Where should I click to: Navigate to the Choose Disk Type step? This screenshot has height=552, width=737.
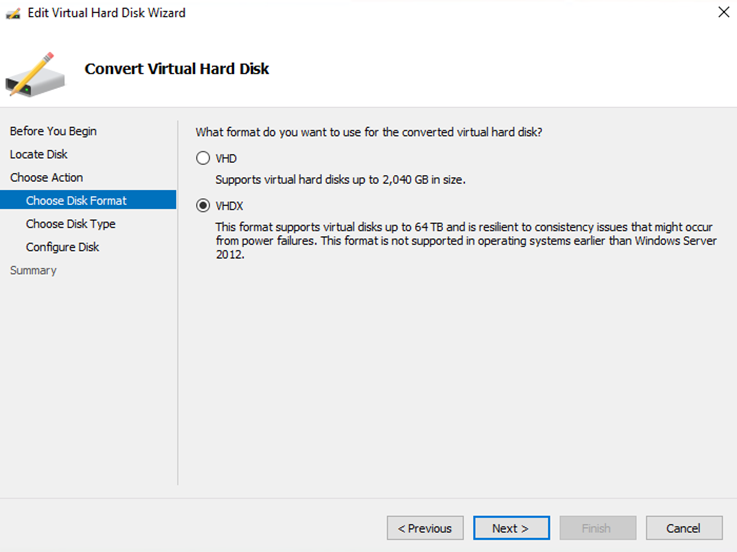[x=70, y=224]
